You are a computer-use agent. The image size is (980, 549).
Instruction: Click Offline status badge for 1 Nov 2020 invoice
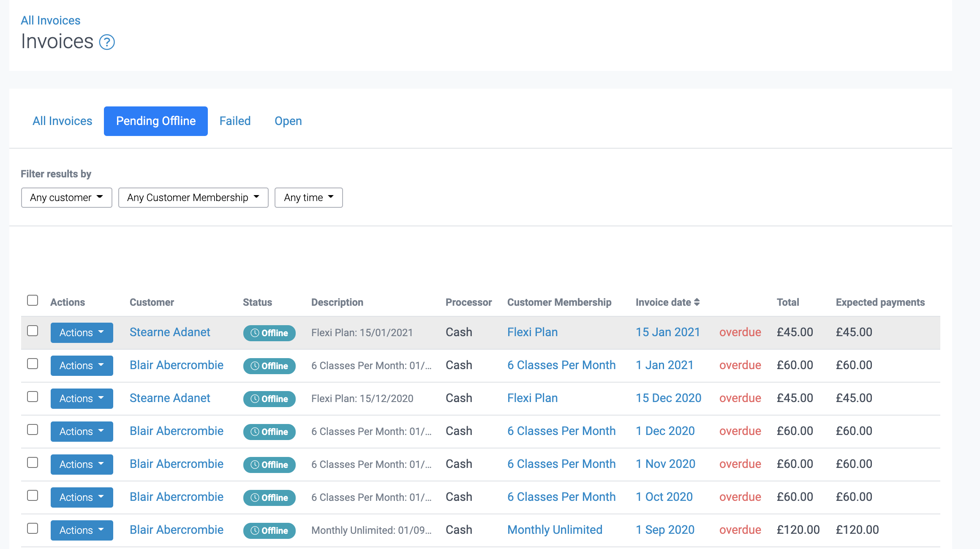[x=269, y=465]
